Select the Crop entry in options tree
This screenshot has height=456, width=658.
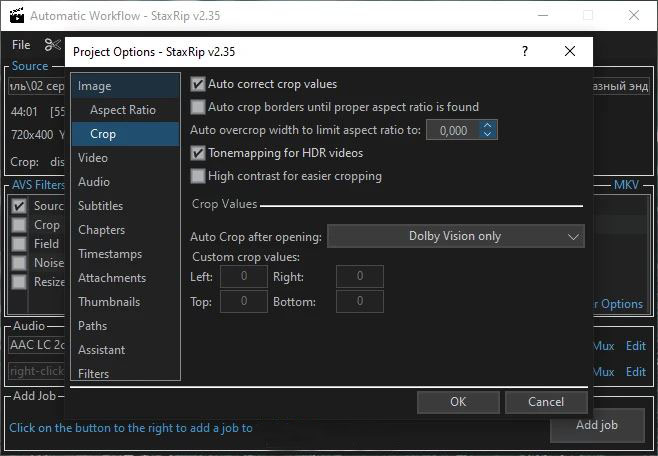[x=125, y=134]
